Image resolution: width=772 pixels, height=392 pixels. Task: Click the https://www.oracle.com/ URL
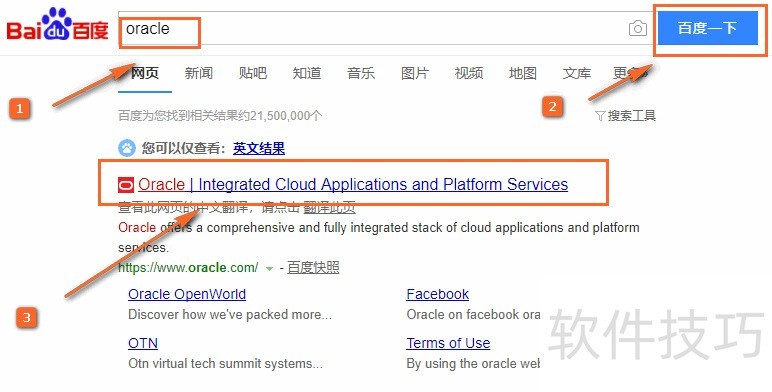188,267
